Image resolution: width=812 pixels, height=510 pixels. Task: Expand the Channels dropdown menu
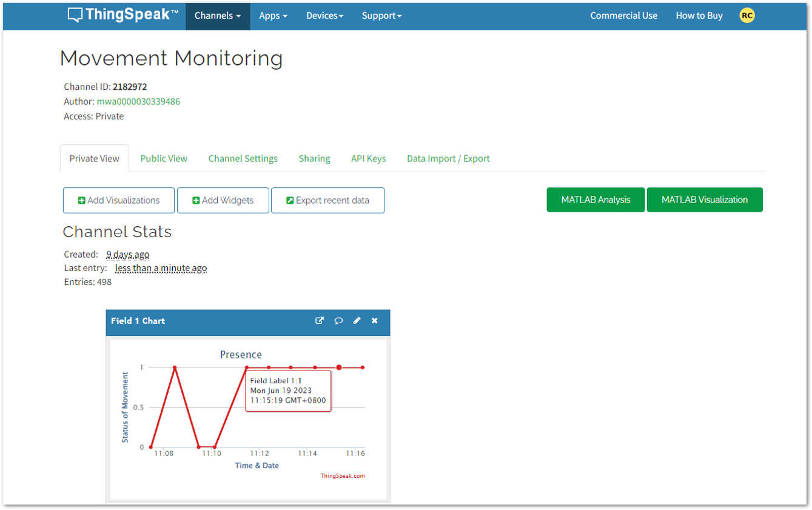point(218,16)
